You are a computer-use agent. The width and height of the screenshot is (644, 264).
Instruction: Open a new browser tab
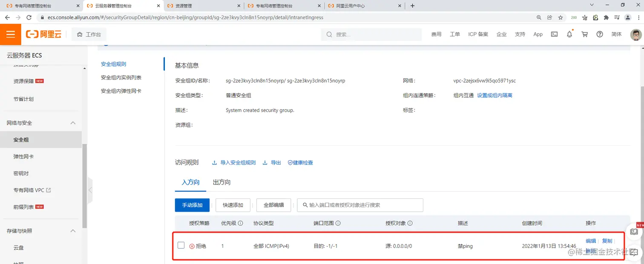pyautogui.click(x=412, y=6)
